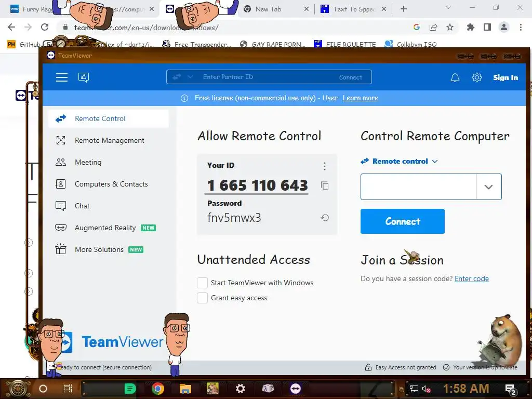Click the version up-to-date check icon
Viewport: 532px width, 399px height.
coord(446,367)
